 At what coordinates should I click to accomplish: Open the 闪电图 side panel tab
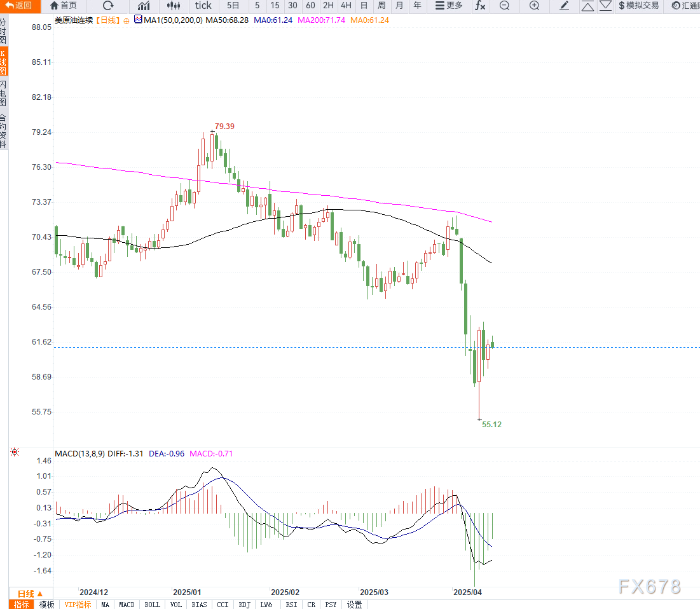4,93
